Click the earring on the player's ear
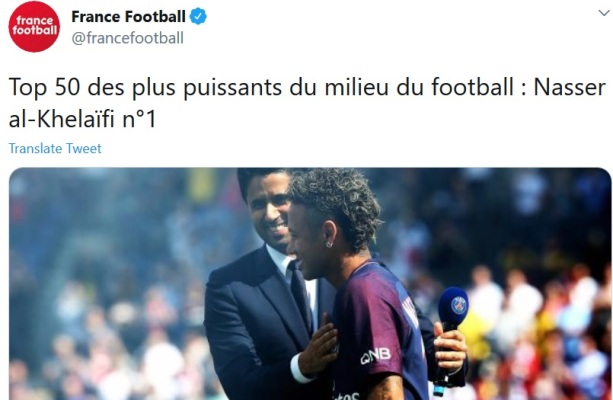Screen dimensions: 613x400 coord(329,245)
